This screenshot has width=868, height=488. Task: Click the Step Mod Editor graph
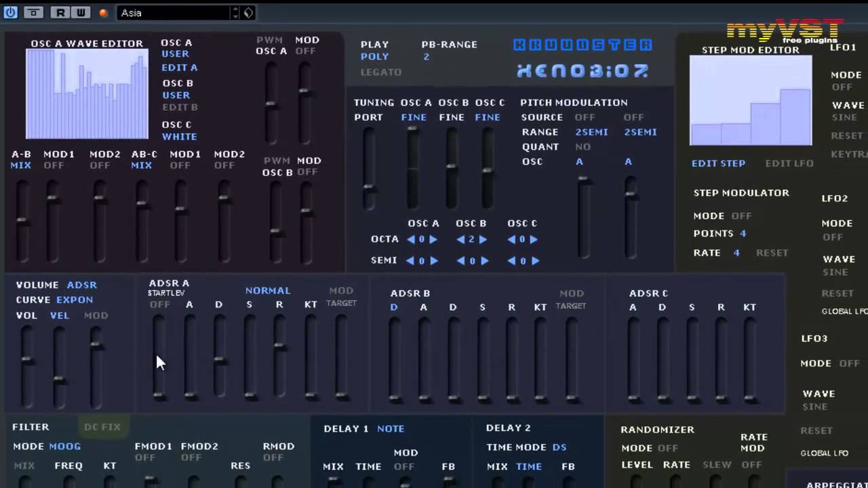[x=751, y=100]
